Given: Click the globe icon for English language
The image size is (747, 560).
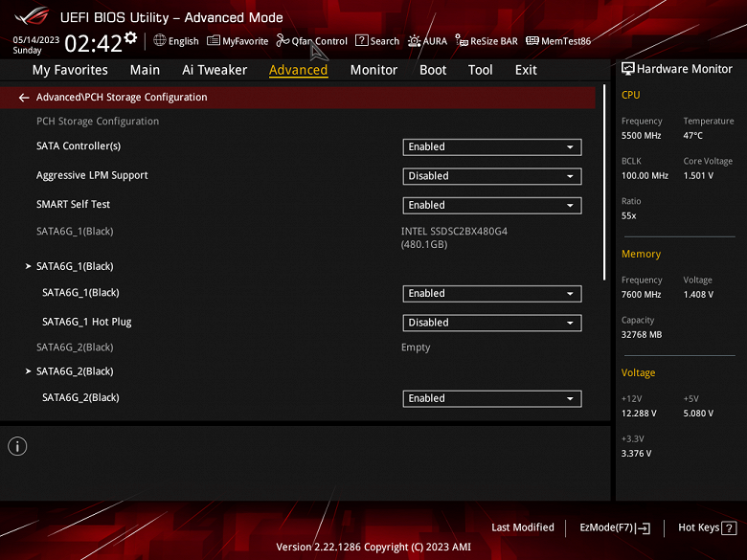Looking at the screenshot, I should point(160,40).
